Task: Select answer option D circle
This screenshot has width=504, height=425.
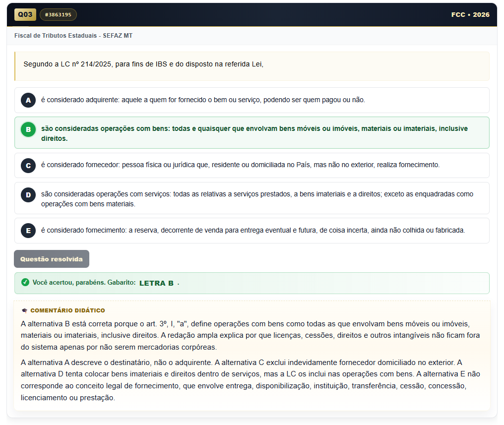Action: click(28, 195)
